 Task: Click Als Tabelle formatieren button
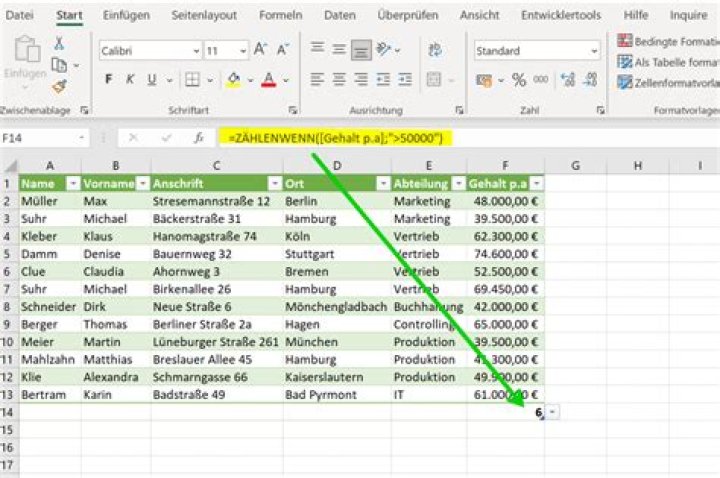pyautogui.click(x=668, y=62)
